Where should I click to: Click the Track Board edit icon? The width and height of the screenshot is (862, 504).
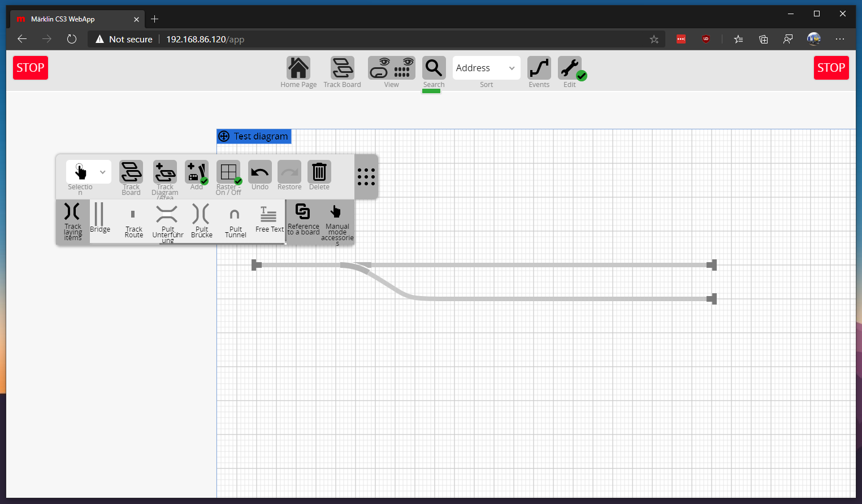pyautogui.click(x=131, y=172)
